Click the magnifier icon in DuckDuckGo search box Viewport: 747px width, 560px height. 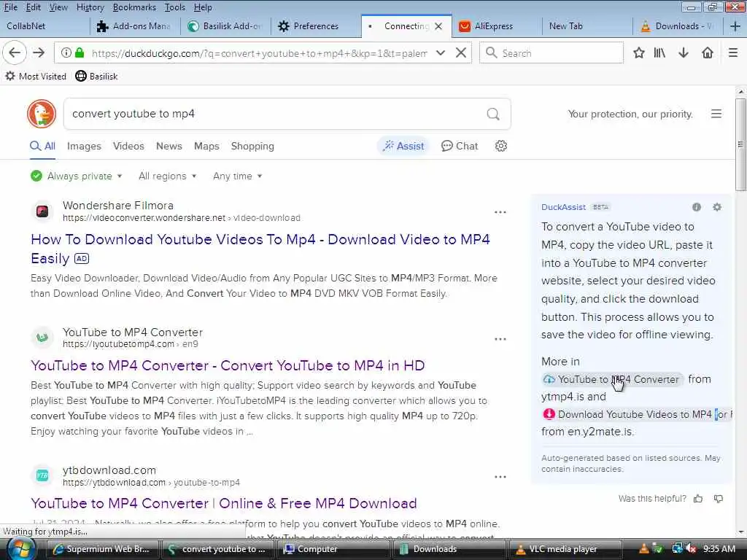(x=493, y=114)
